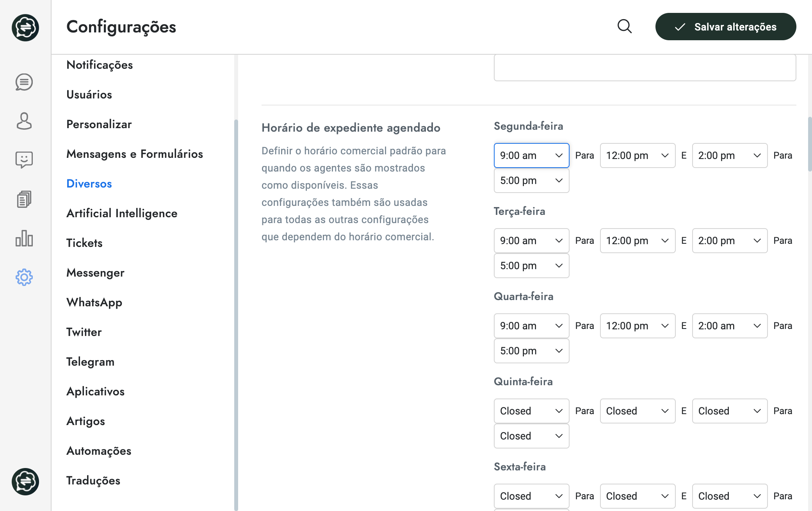Open the account avatar at bottom left
The image size is (812, 511).
pyautogui.click(x=25, y=482)
